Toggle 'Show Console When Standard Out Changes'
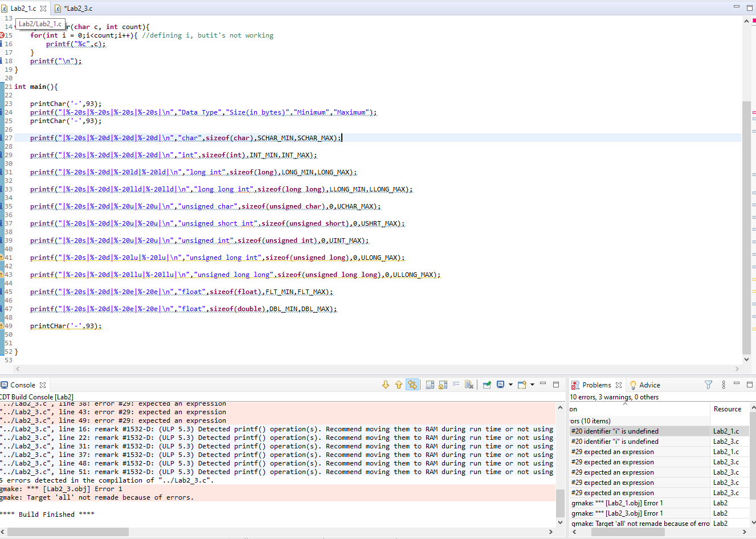Viewport: 756px width, 539px height. [x=412, y=384]
